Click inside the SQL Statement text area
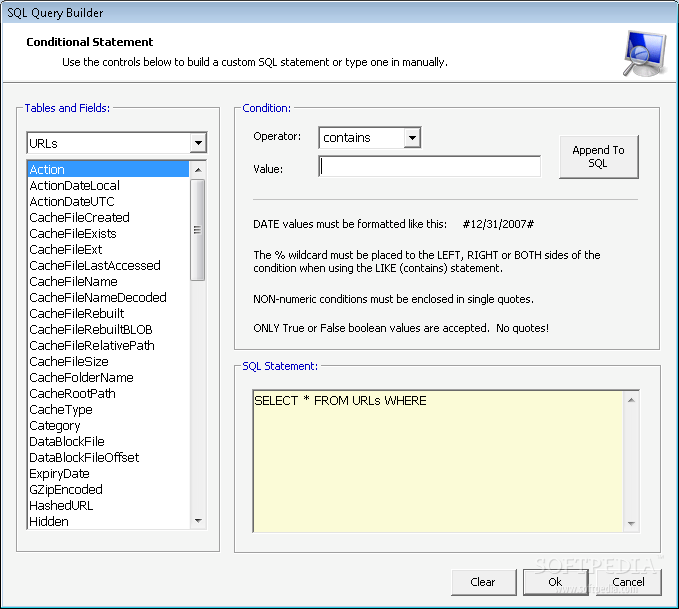This screenshot has width=679, height=609. 438,461
